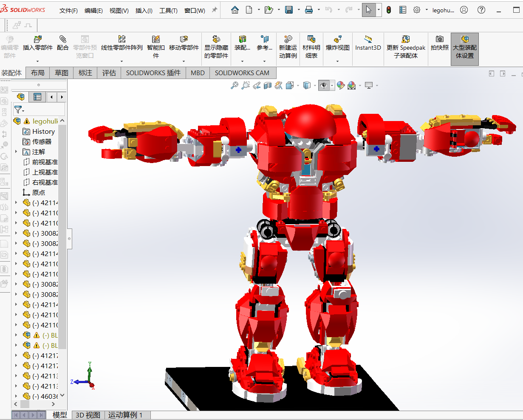Open Options gear dropdown arrow
Image resolution: width=523 pixels, height=420 pixels.
[x=427, y=10]
